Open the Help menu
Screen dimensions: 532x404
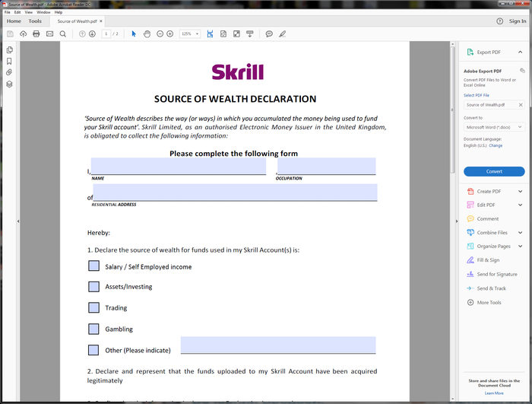pos(59,12)
